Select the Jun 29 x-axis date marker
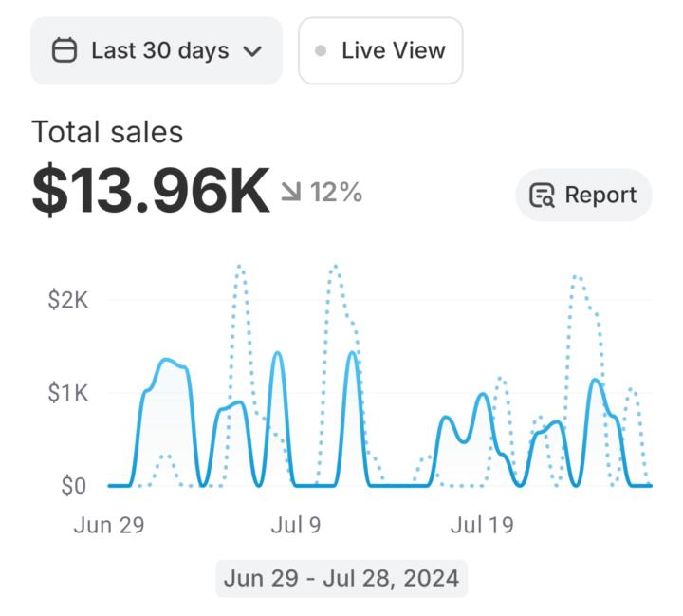 coord(109,525)
